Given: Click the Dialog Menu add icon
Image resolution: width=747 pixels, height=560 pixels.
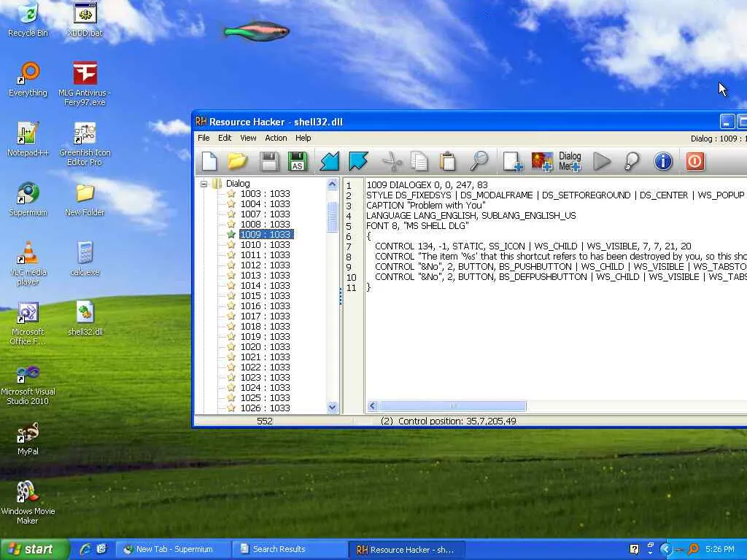Looking at the screenshot, I should tap(570, 161).
